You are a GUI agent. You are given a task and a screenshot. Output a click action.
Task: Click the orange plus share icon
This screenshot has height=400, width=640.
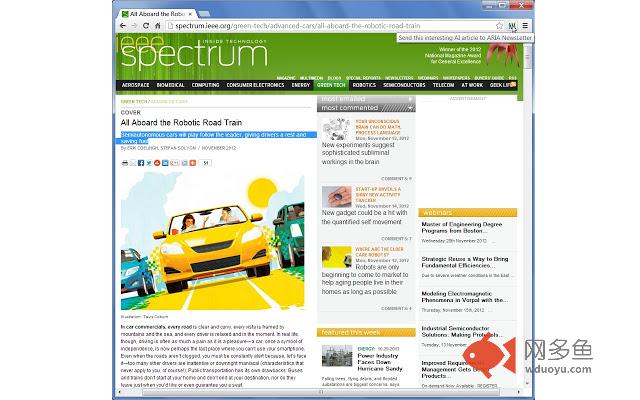tap(193, 163)
